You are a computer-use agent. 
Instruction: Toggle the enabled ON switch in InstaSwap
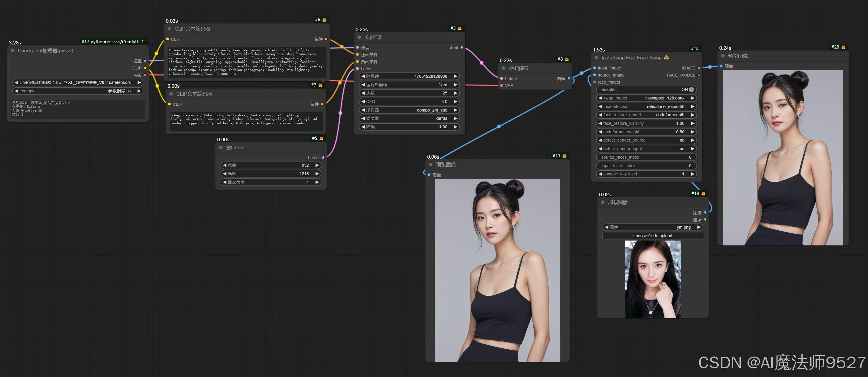pyautogui.click(x=691, y=89)
